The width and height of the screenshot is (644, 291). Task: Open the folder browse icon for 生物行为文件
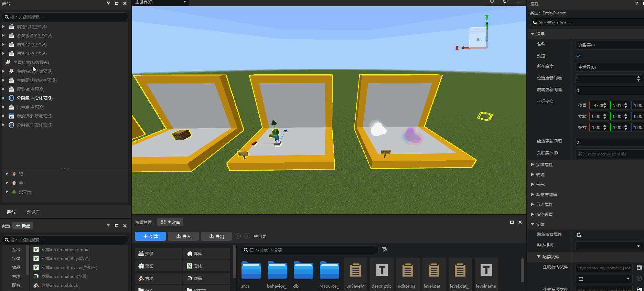(x=640, y=267)
